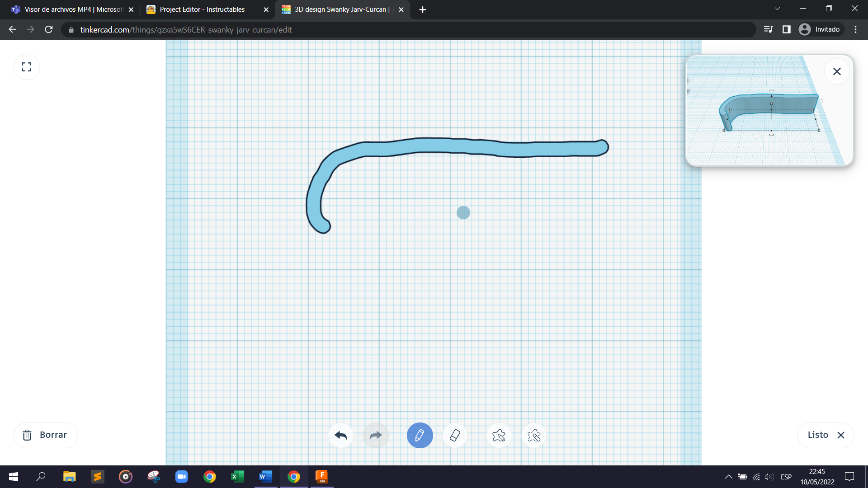Toggle the reading list panel
Screen dimensions: 868x488
coord(768,29)
